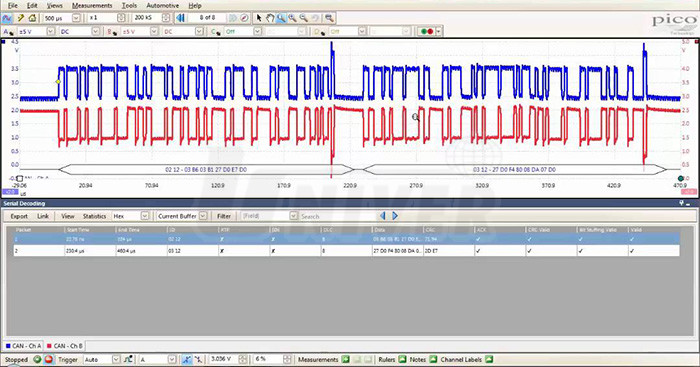700x367 pixels.
Task: Click the Statistics button
Action: tap(94, 216)
